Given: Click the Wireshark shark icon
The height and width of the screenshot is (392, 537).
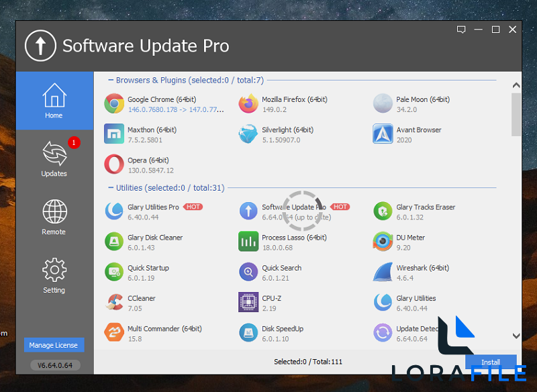Looking at the screenshot, I should [383, 271].
